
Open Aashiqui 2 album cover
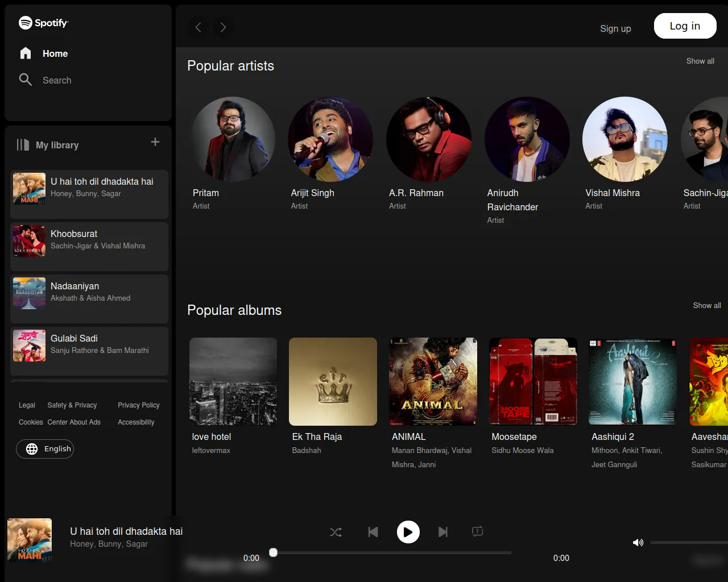click(632, 381)
